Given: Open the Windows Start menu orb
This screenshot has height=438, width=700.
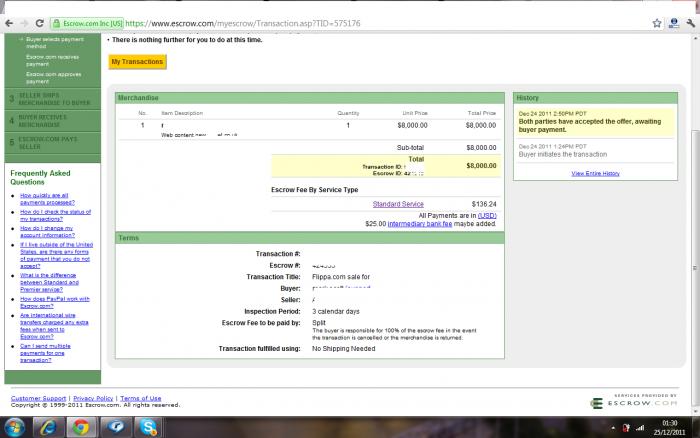Looking at the screenshot, I should (x=15, y=428).
